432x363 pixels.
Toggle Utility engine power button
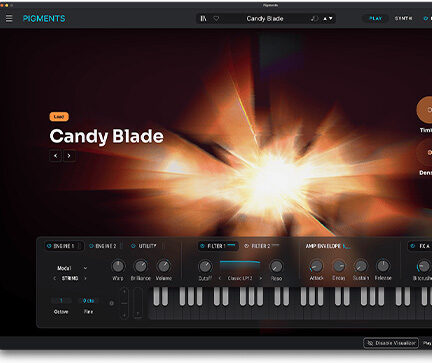coord(133,246)
